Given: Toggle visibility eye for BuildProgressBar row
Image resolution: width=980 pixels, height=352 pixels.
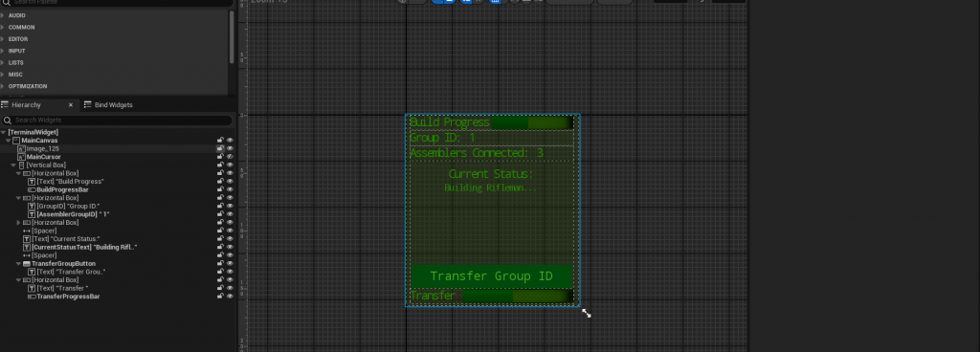Looking at the screenshot, I should 230,189.
